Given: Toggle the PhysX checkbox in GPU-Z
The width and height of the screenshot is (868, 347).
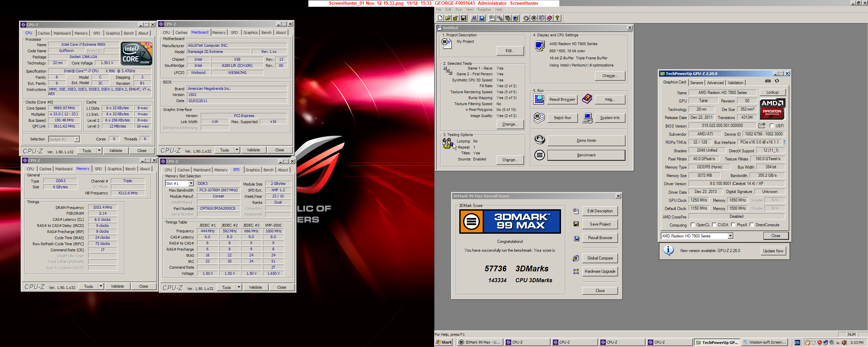Looking at the screenshot, I should click(x=733, y=225).
